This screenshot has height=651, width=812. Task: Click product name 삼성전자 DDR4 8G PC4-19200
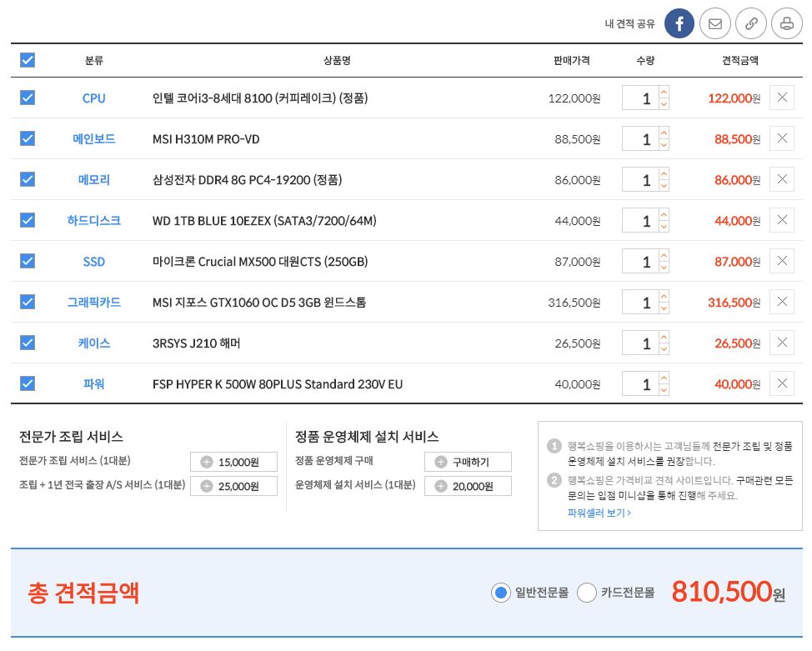point(247,180)
